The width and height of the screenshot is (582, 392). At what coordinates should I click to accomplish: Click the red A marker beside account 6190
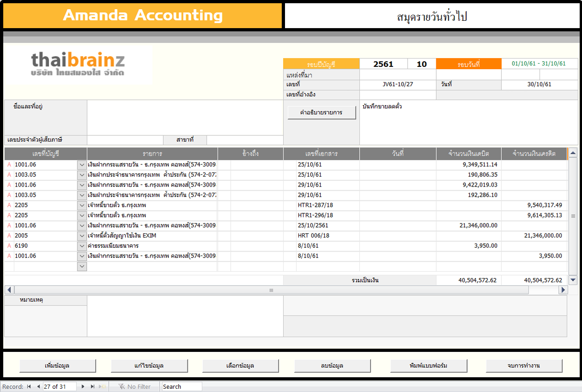pyautogui.click(x=9, y=246)
